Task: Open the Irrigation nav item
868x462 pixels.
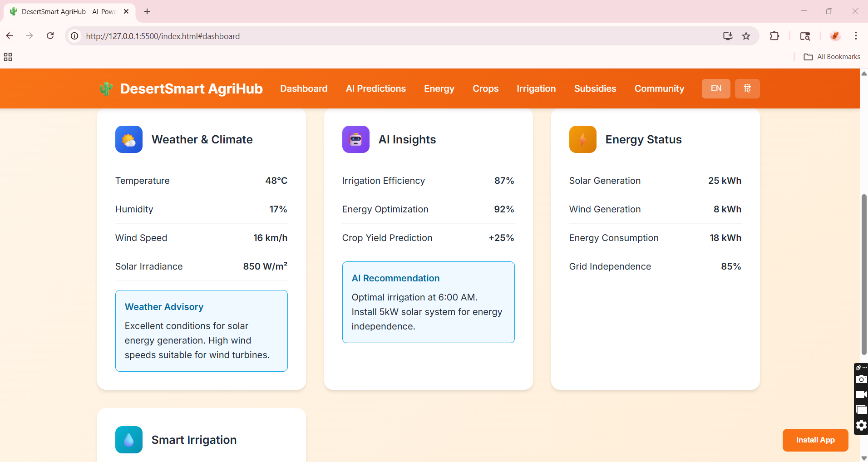Action: tap(536, 88)
